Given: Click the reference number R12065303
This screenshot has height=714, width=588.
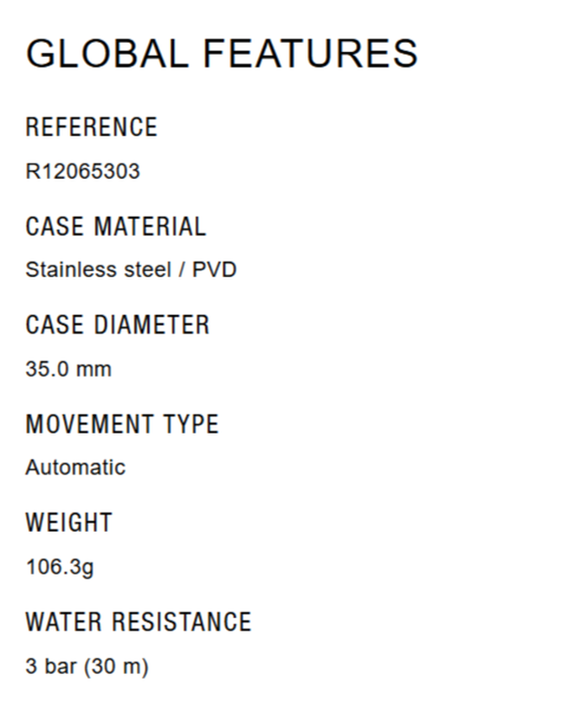Looking at the screenshot, I should click(x=82, y=172).
